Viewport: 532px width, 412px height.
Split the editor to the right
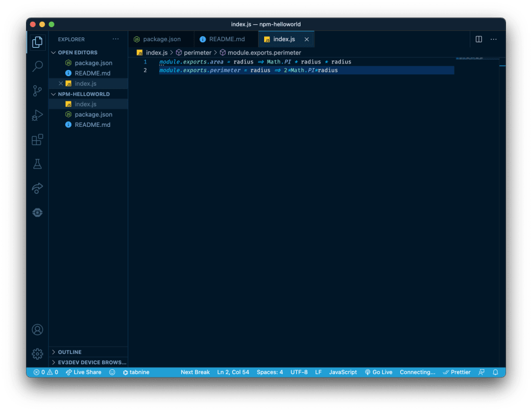[479, 39]
